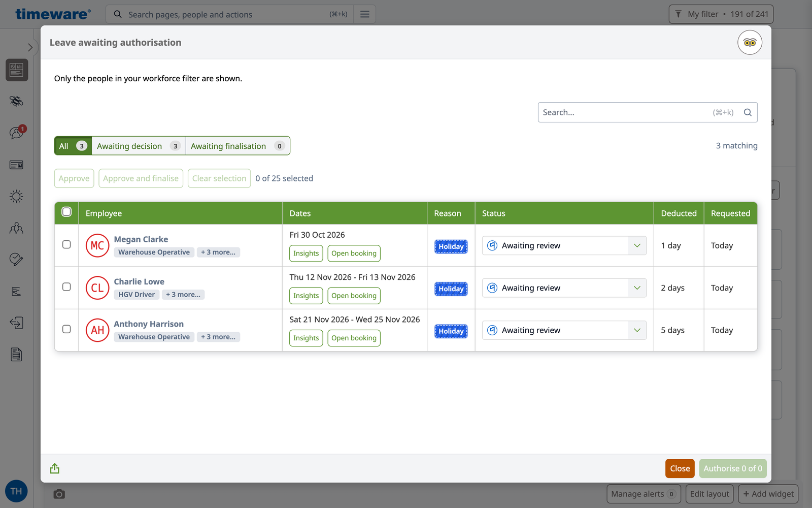This screenshot has height=508, width=812.
Task: Open Megan Clarke's status dropdown
Action: click(x=564, y=245)
